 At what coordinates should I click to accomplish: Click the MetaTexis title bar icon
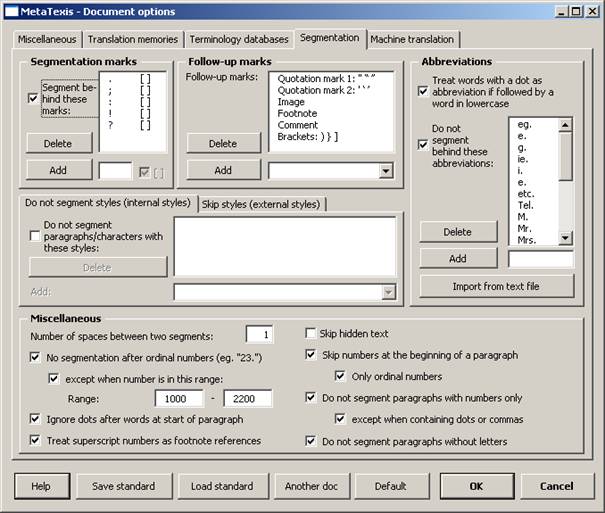point(11,12)
